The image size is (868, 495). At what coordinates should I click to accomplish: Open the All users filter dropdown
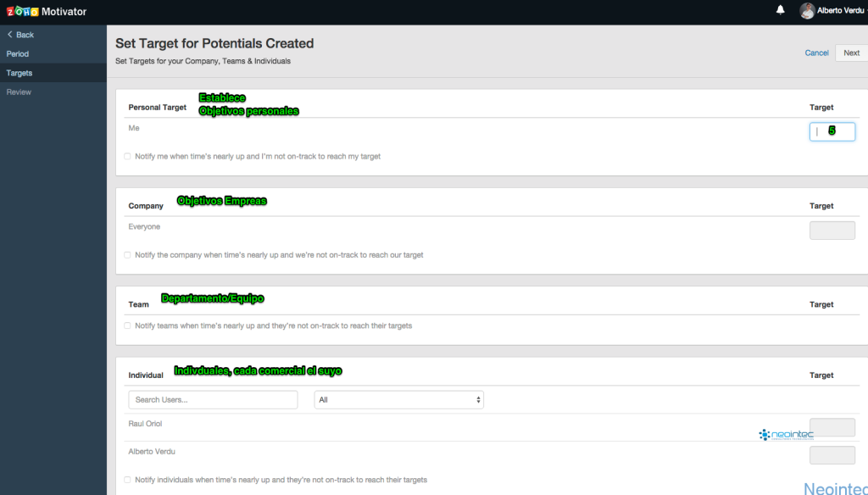398,400
